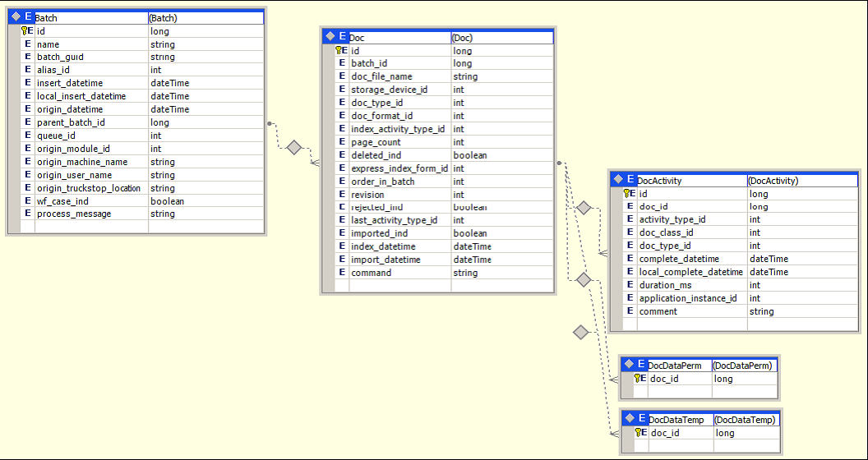Click the origin_machine_name field
Image resolution: width=868 pixels, height=460 pixels.
tap(92, 162)
